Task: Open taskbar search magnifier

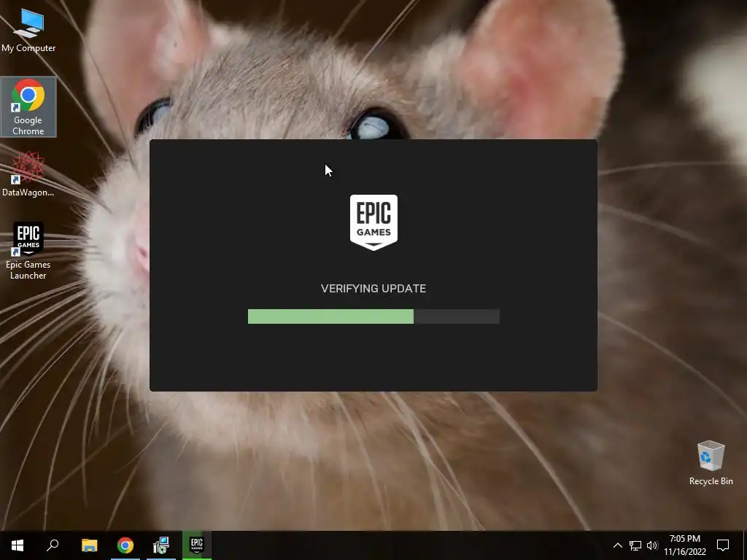Action: tap(53, 545)
